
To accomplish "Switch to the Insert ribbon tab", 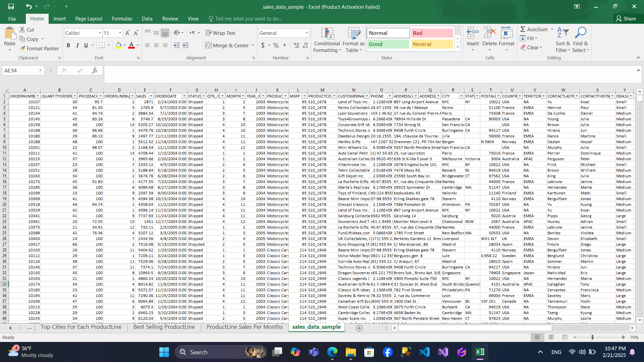I will coord(59,19).
